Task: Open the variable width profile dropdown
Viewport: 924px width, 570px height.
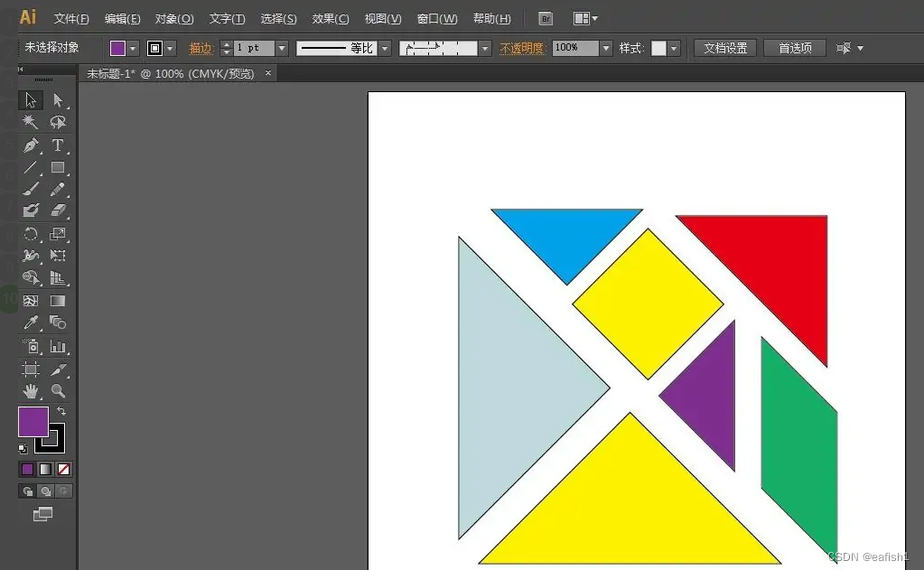Action: [483, 48]
